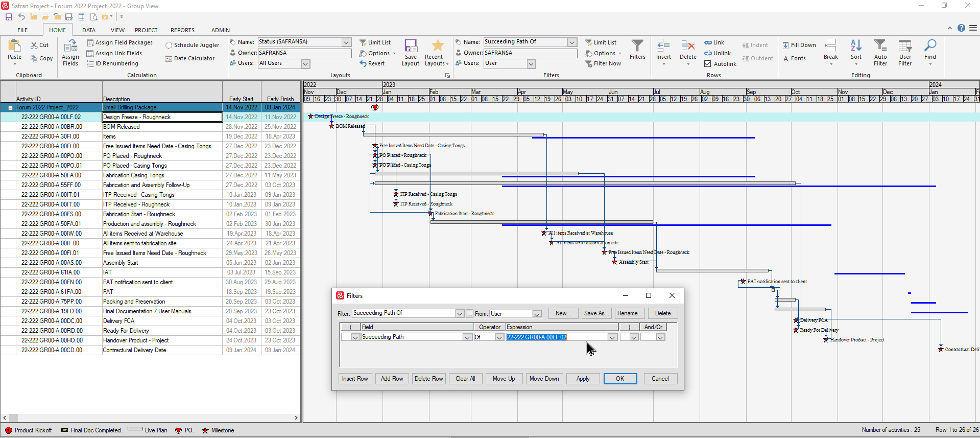Click Apply in Filters dialog
The width and height of the screenshot is (980, 438).
click(x=583, y=379)
